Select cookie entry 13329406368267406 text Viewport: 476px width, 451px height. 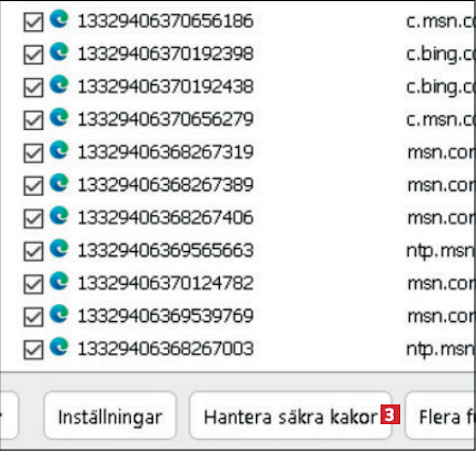(166, 218)
